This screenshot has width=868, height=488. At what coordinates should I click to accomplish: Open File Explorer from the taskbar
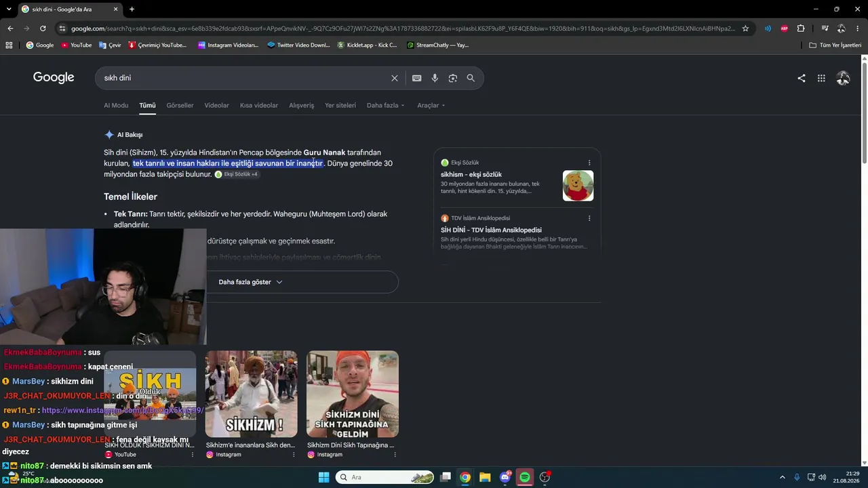pyautogui.click(x=485, y=477)
